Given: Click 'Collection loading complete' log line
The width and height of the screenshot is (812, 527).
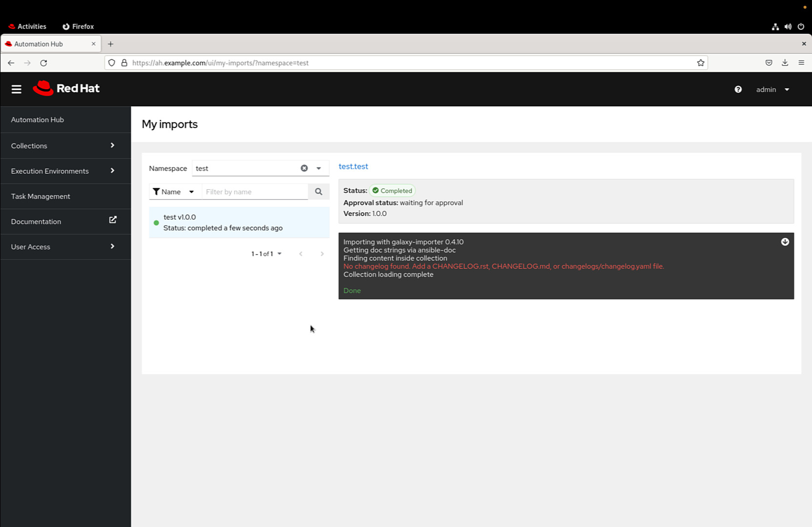Looking at the screenshot, I should coord(388,275).
